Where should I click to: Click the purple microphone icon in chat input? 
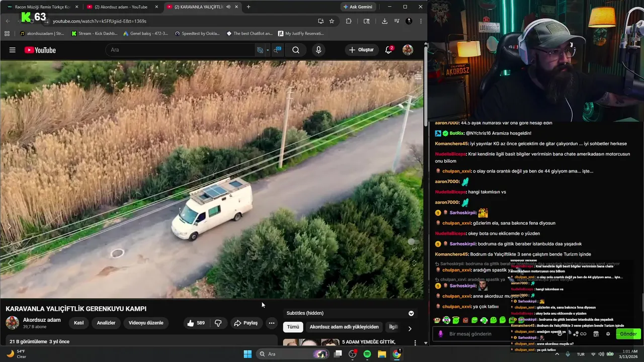tap(441, 334)
